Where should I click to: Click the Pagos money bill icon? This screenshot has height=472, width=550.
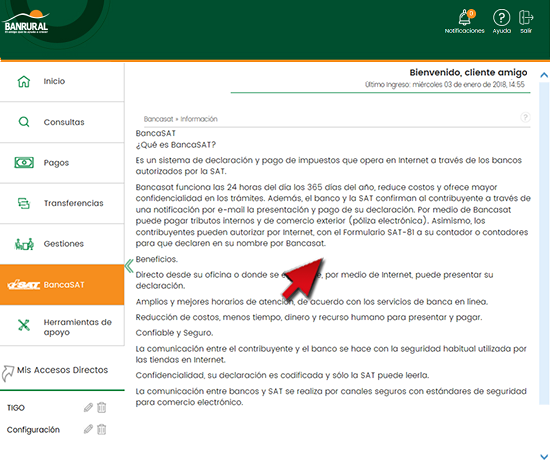click(x=24, y=163)
